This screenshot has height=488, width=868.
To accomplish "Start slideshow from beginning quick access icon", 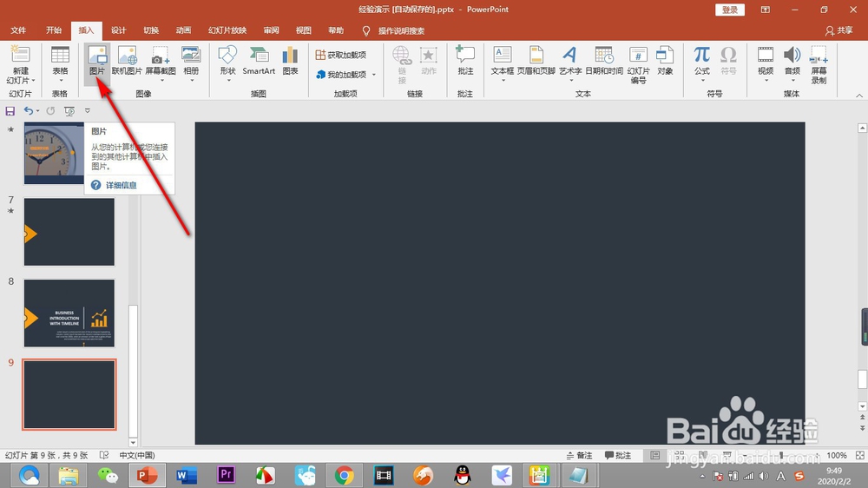I will pos(69,111).
